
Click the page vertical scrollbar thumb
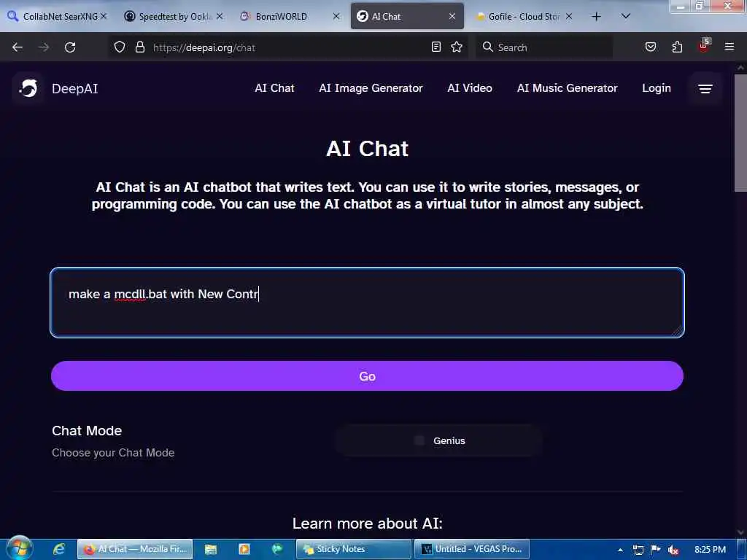[740, 133]
